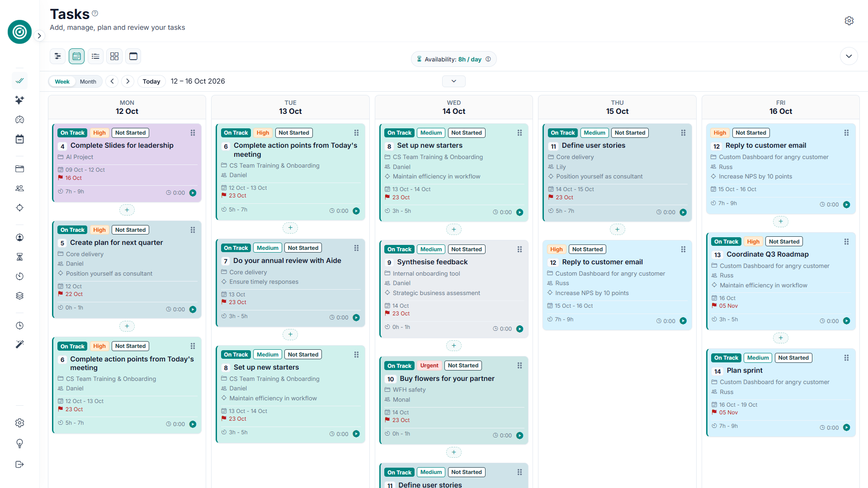Open the Coordinate Q3 Roadmap task title

pos(768,254)
